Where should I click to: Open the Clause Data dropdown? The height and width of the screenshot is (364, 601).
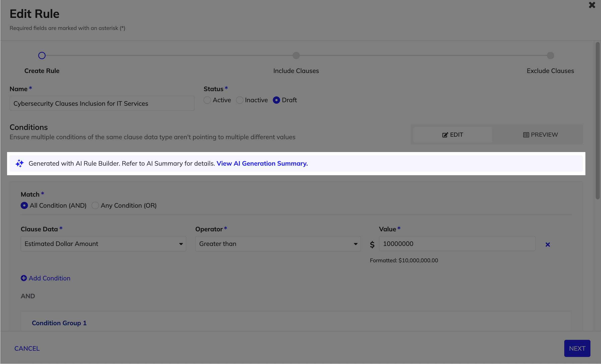(103, 244)
